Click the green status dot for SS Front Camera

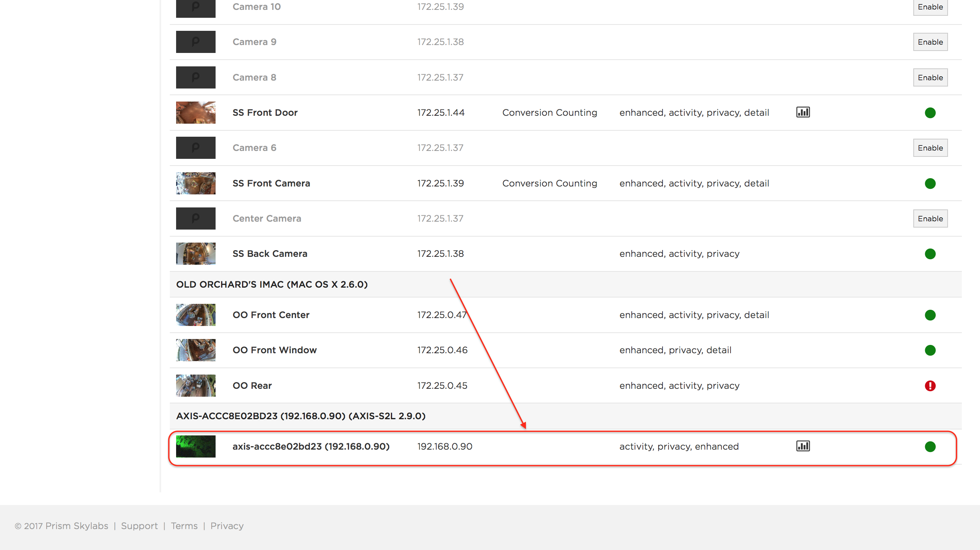[x=930, y=183]
